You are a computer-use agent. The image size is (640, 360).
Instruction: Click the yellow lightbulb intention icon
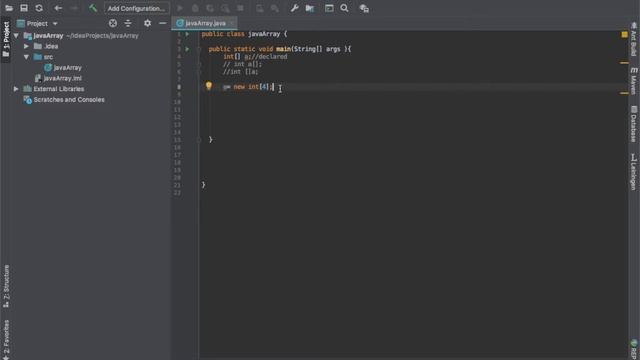pyautogui.click(x=209, y=86)
